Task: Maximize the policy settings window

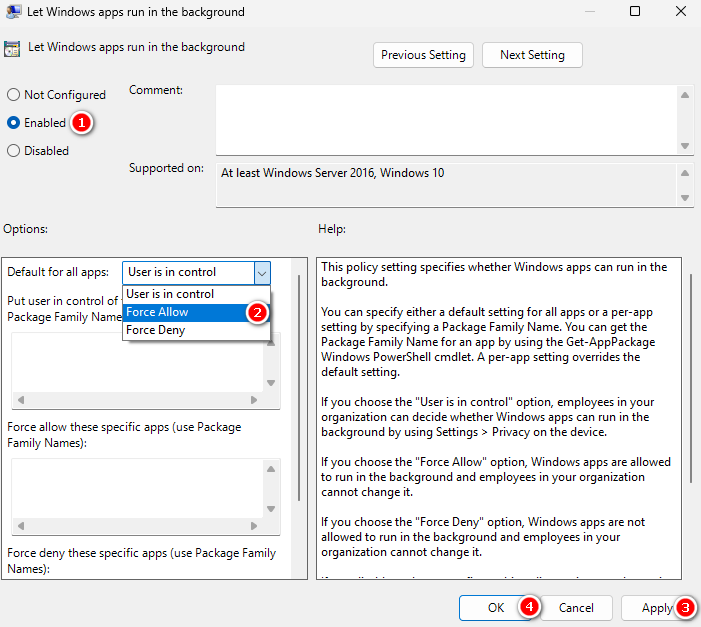Action: point(635,12)
